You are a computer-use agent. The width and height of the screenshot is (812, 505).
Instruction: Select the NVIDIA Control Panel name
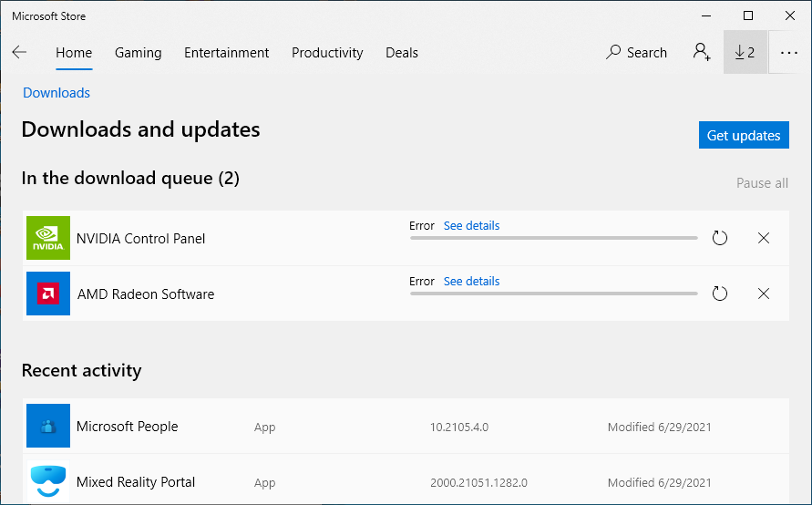[x=141, y=239]
